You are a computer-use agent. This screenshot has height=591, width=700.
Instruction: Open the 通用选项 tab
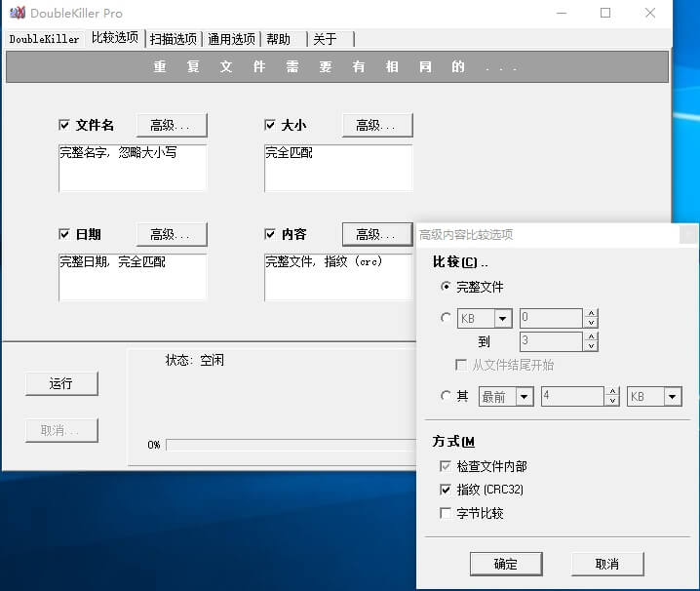(x=231, y=39)
